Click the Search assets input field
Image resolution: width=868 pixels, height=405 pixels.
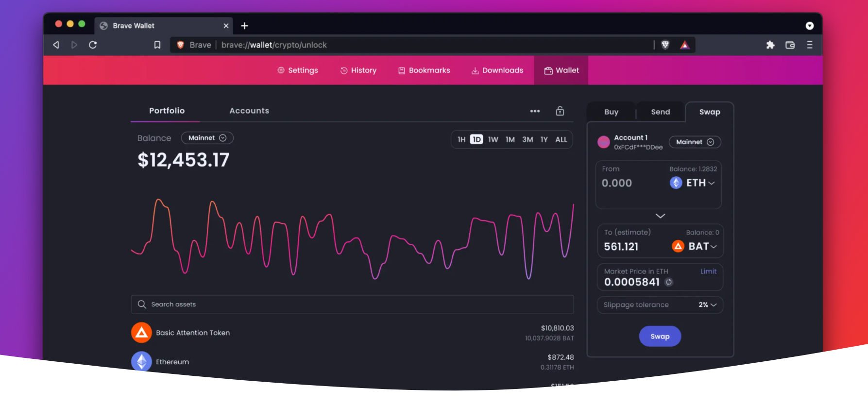pyautogui.click(x=353, y=304)
